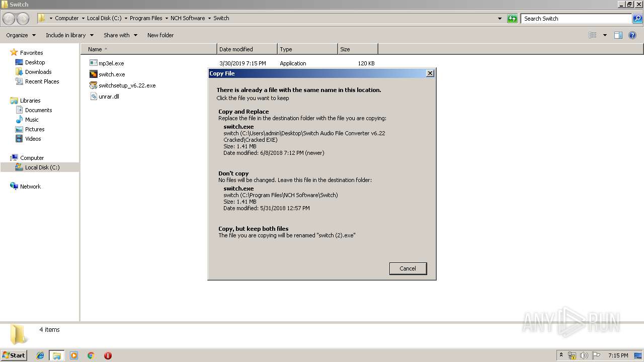The width and height of the screenshot is (644, 362).
Task: Select the switch.exe file icon
Action: point(93,74)
